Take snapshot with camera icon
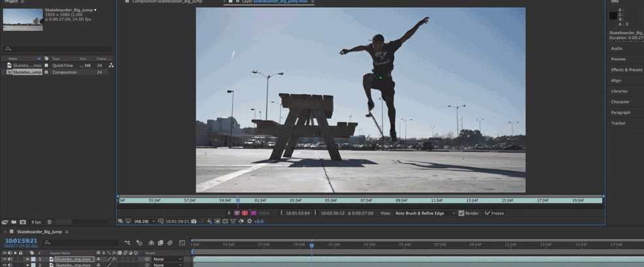 [x=194, y=221]
